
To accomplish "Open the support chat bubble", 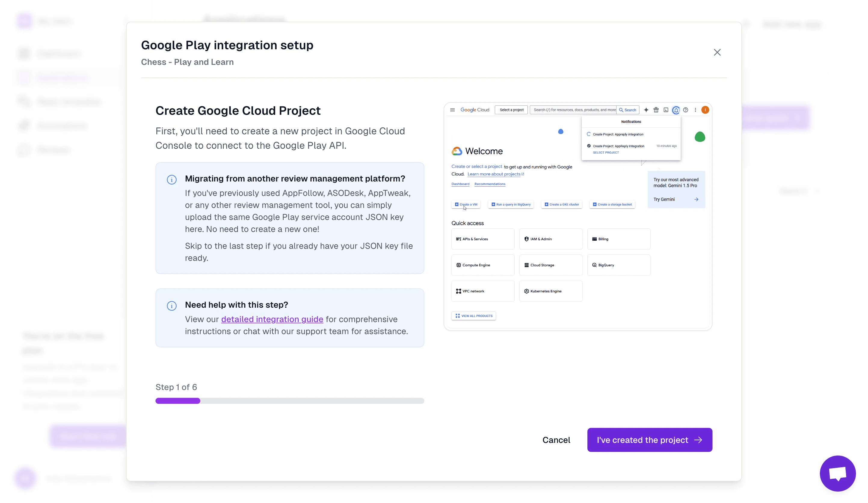I will 837,473.
